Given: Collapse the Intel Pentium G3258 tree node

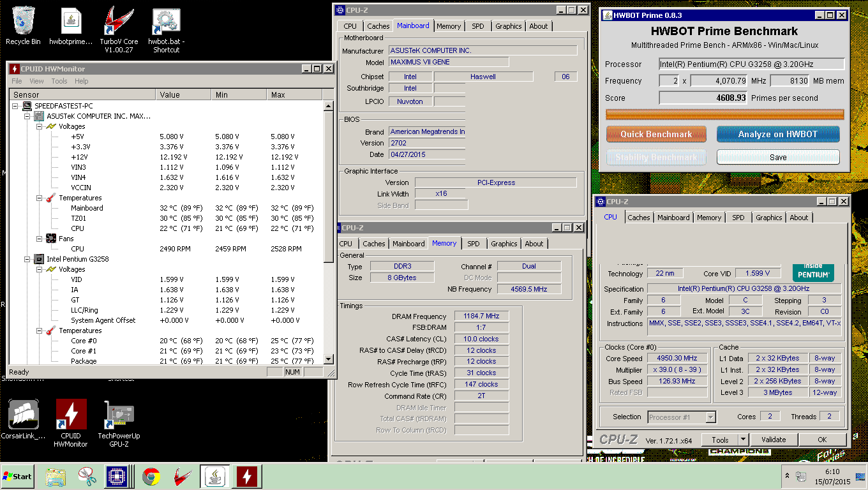Looking at the screenshot, I should [27, 259].
